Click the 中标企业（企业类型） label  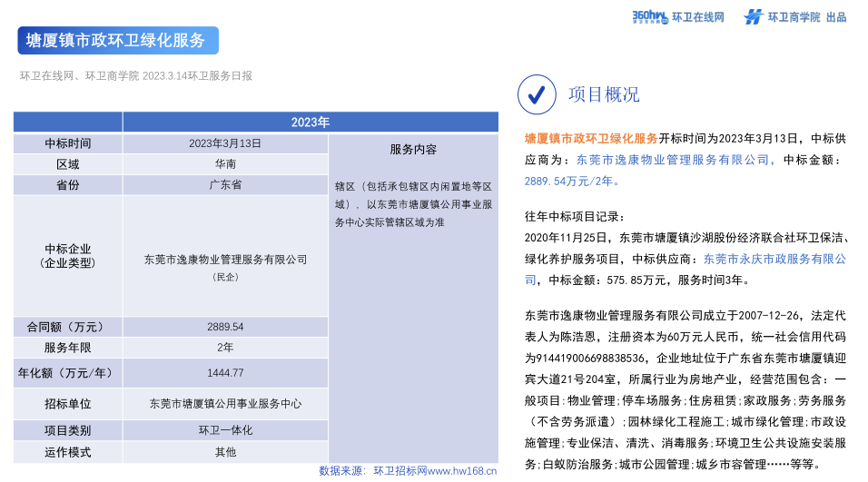(68, 256)
